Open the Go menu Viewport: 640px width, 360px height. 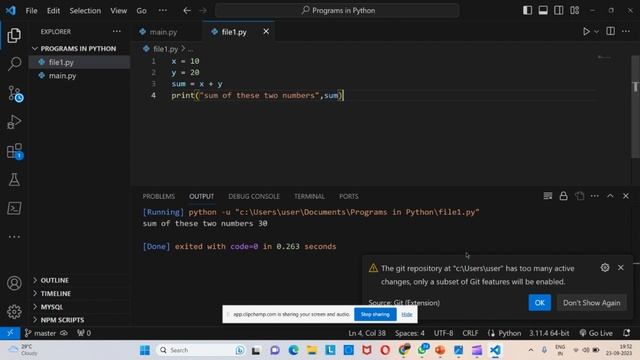141,11
